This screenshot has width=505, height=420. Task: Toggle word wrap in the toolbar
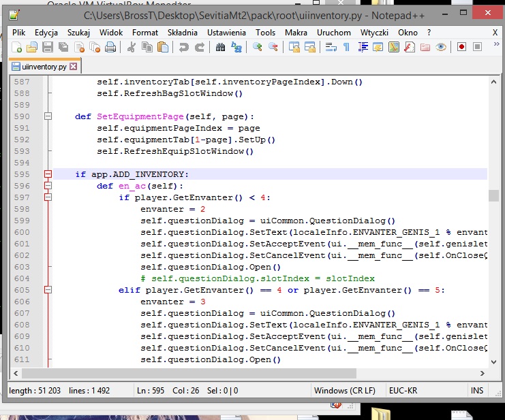tap(331, 47)
